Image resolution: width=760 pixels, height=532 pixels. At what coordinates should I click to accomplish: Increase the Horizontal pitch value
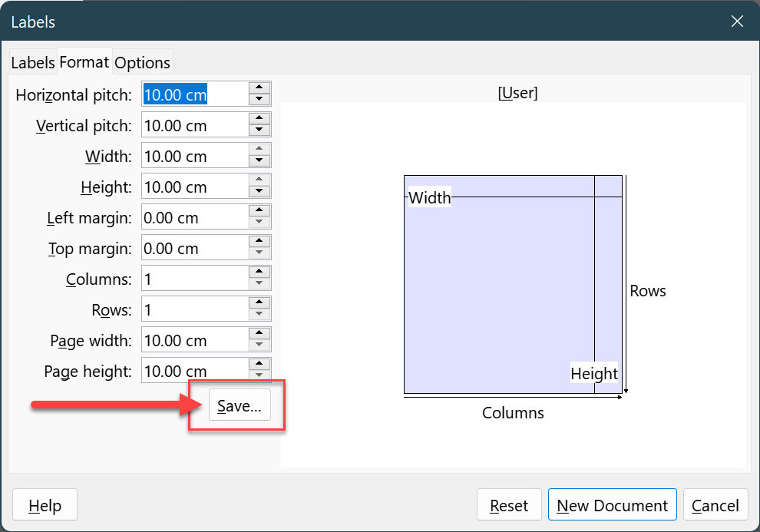(x=259, y=88)
